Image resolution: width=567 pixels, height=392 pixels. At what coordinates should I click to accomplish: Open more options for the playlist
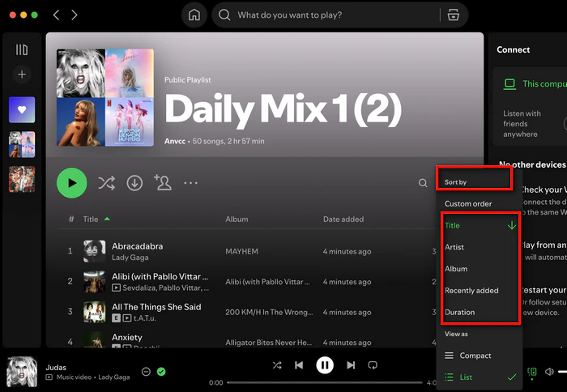click(x=190, y=183)
